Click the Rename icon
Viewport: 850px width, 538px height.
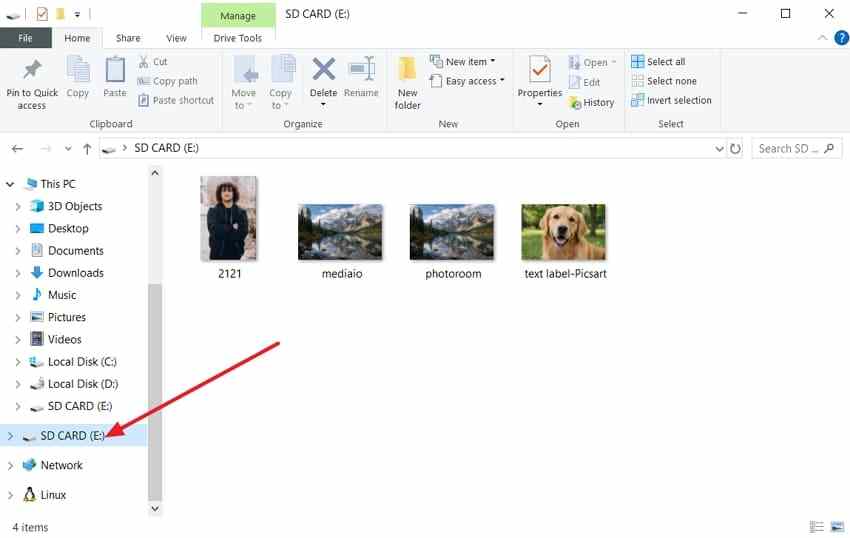pyautogui.click(x=362, y=69)
